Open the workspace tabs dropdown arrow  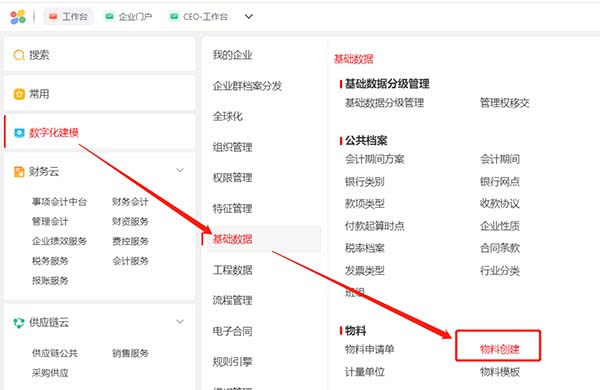click(249, 16)
